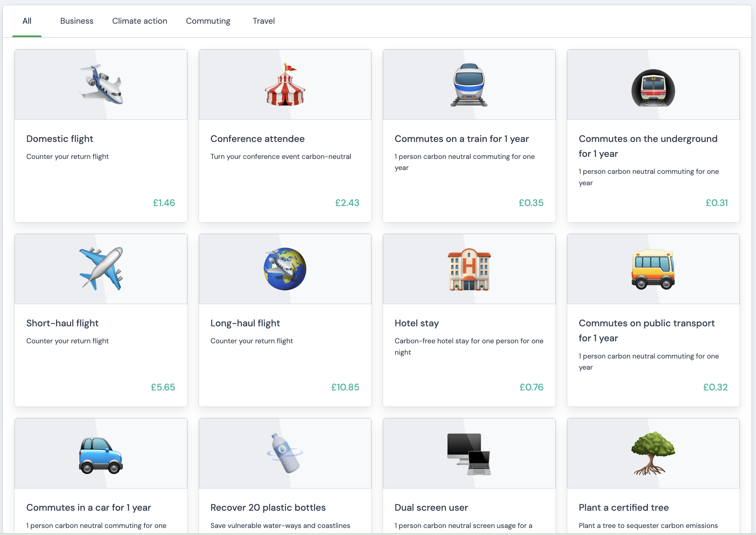Viewport: 756px width, 535px height.
Task: Click the yellow minibus icon
Action: click(653, 270)
